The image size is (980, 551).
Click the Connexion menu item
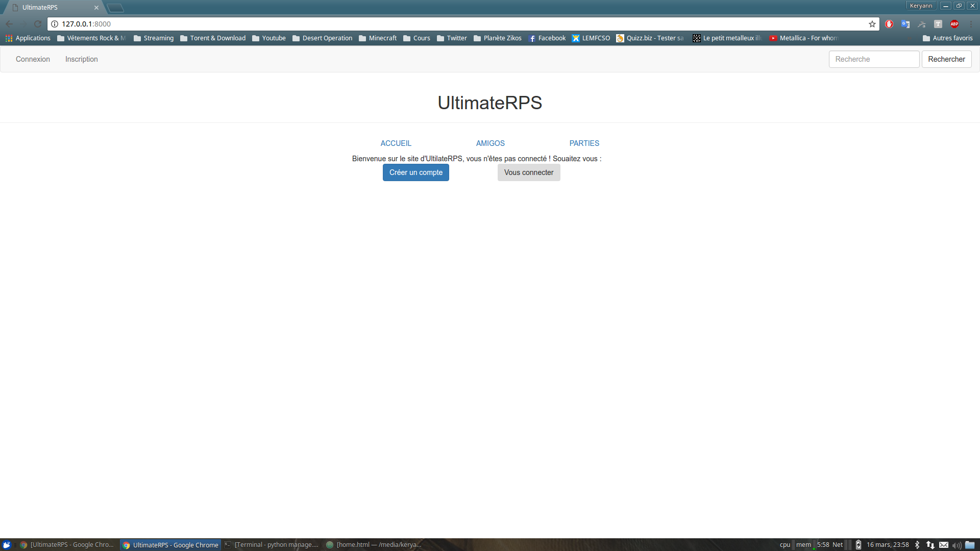[33, 59]
